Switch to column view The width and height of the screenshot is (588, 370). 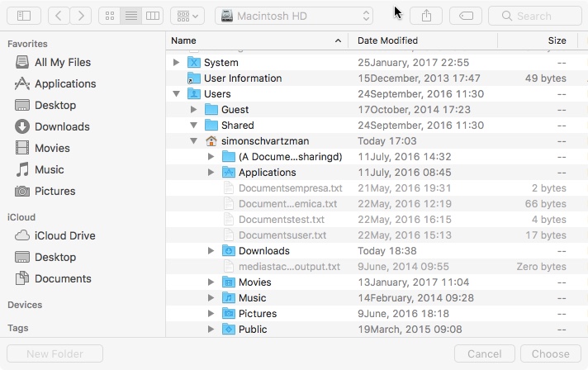point(152,16)
